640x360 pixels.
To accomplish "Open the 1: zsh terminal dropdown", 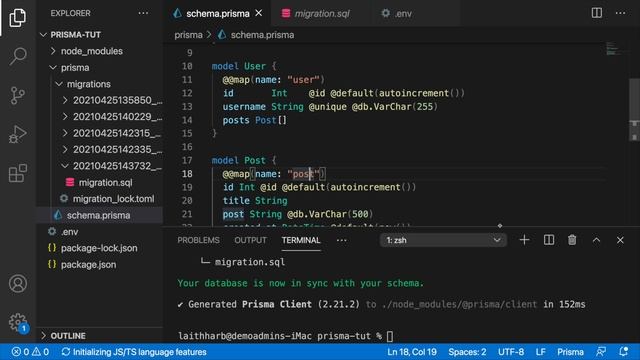I will pyautogui.click(x=443, y=240).
